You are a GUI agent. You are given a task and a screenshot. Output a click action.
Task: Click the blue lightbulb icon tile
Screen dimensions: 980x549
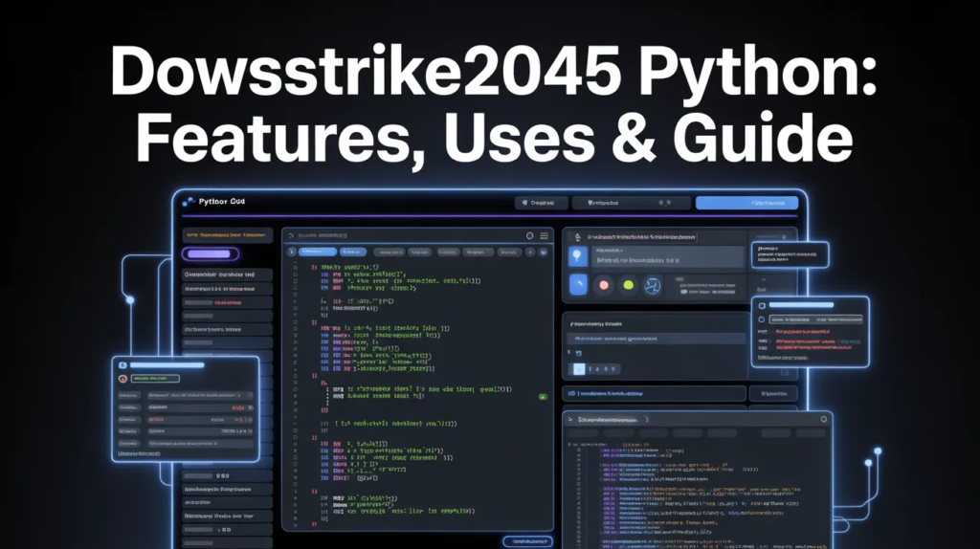click(x=577, y=255)
